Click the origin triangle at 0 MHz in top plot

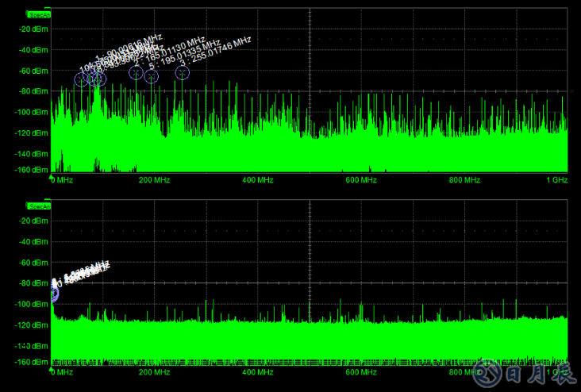coord(52,175)
